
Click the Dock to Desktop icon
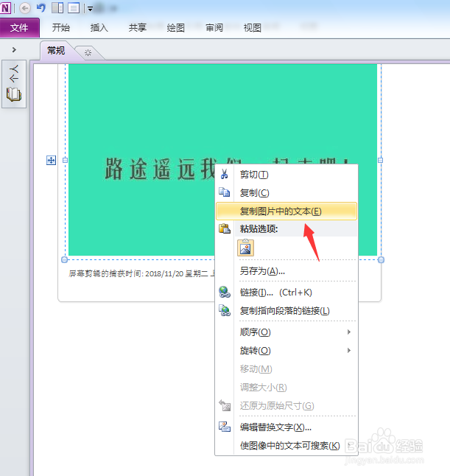click(57, 8)
